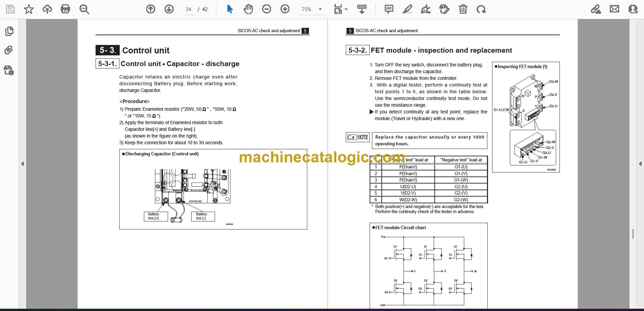Click the NOTE icon box
Viewport: 644px width, 311px height.
click(358, 137)
